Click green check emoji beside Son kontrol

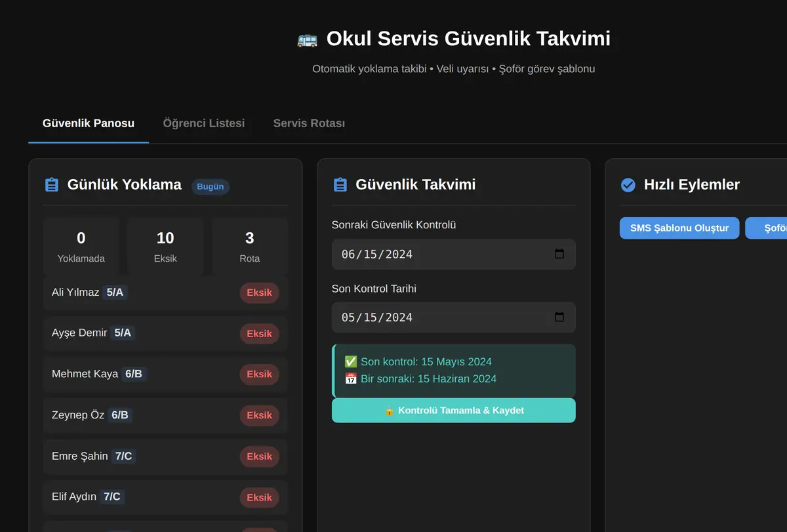(351, 361)
